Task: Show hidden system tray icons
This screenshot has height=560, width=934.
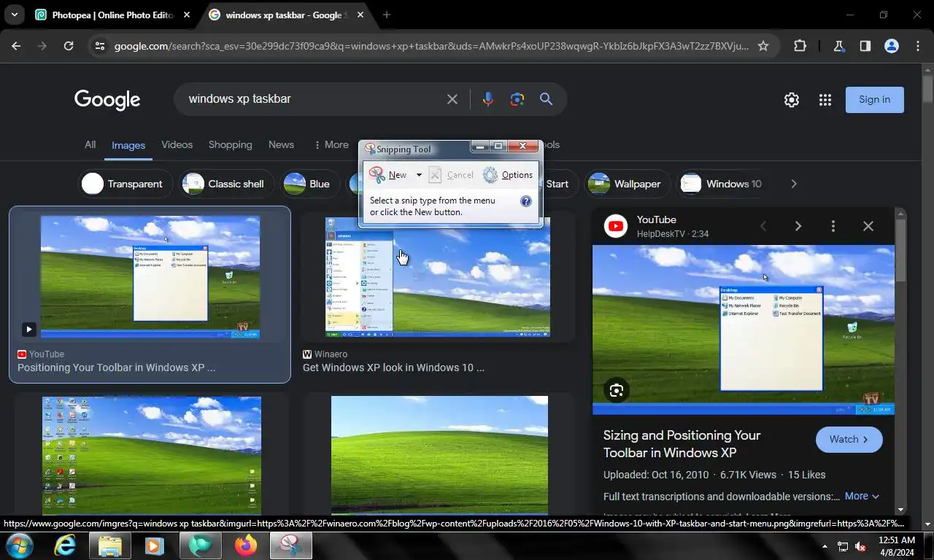Action: pyautogui.click(x=825, y=546)
